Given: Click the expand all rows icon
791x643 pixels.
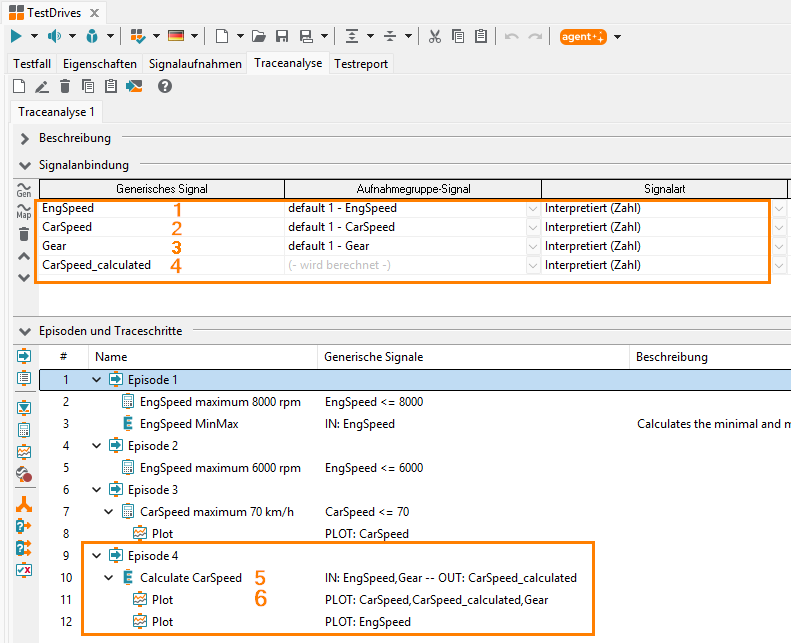Looking at the screenshot, I should pos(352,36).
